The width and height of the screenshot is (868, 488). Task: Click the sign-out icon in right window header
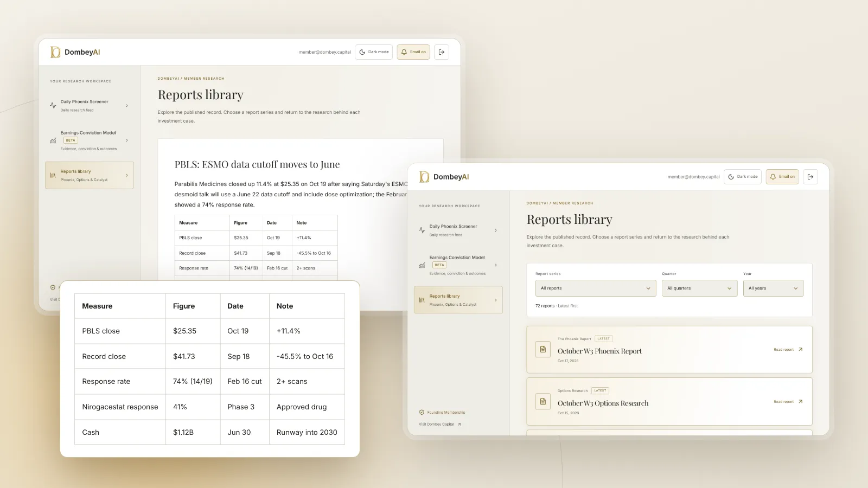click(x=810, y=177)
